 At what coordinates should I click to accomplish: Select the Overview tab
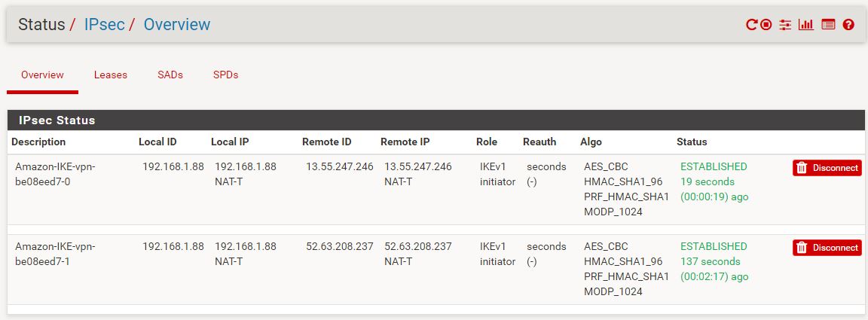[42, 75]
